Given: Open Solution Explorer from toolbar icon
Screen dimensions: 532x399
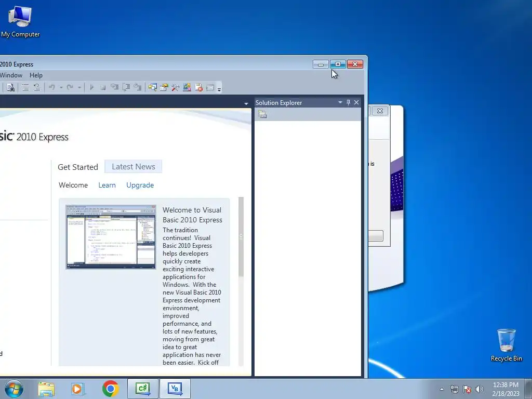Looking at the screenshot, I should coord(152,87).
